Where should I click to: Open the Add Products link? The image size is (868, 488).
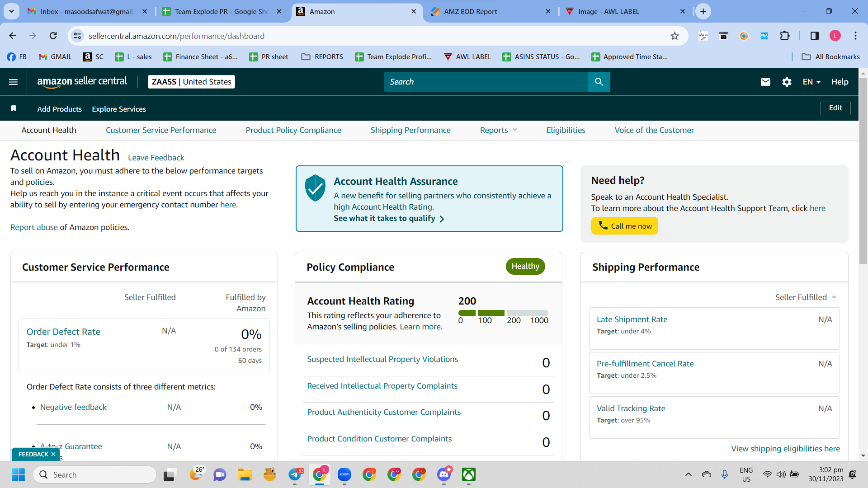point(59,109)
